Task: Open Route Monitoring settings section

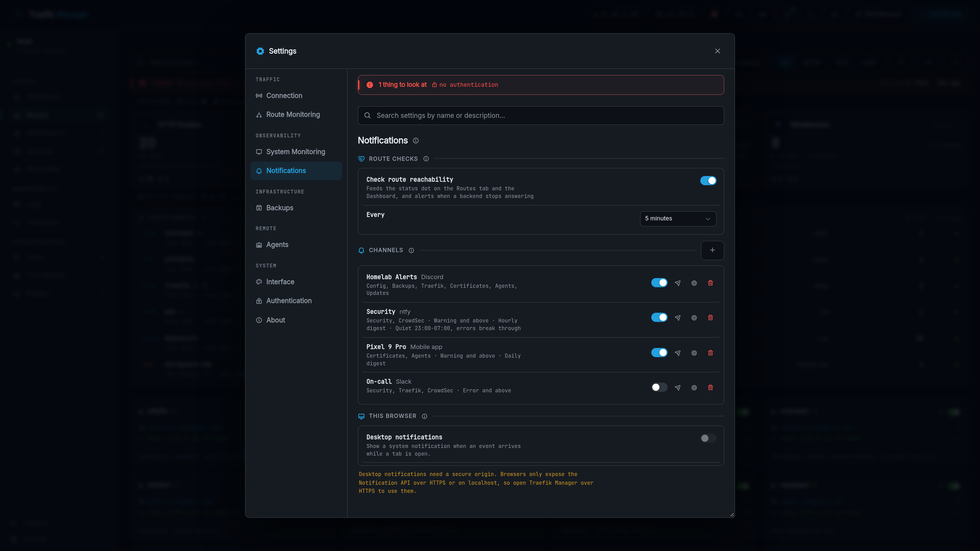Action: point(296,115)
